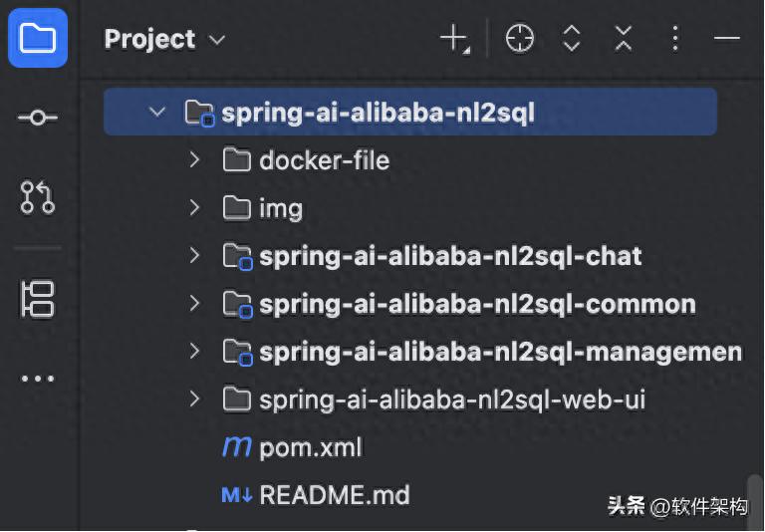Click the More tool windows ellipsis

click(38, 379)
